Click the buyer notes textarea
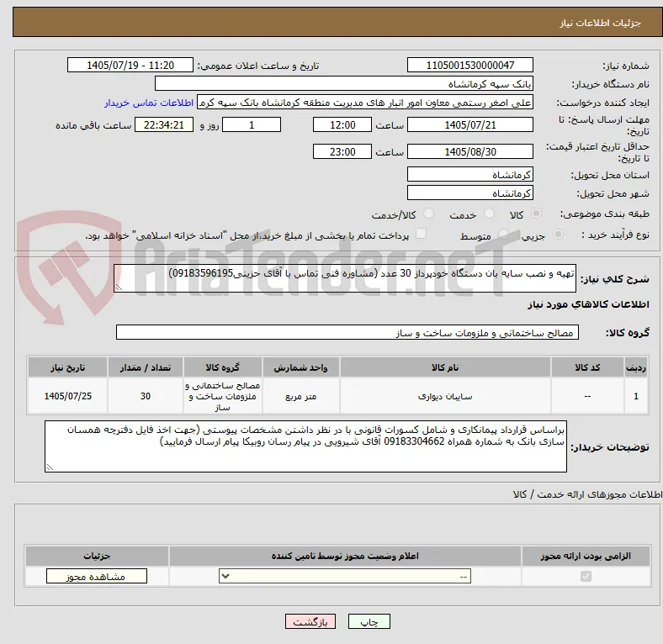Image resolution: width=663 pixels, height=644 pixels. [305, 446]
